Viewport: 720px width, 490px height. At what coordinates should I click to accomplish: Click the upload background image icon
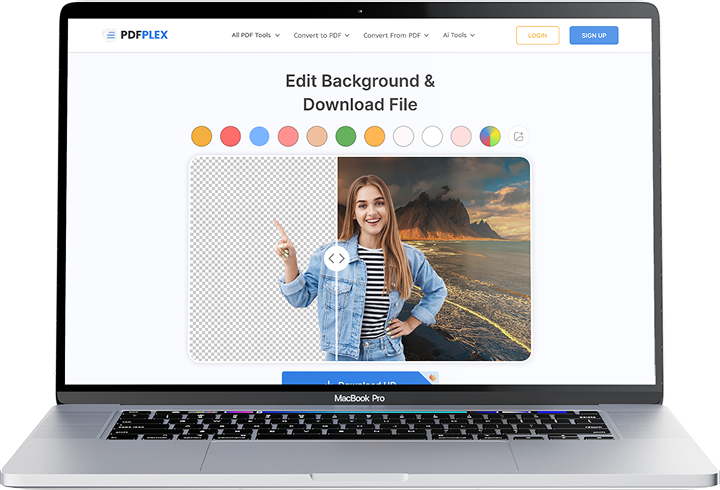[518, 136]
